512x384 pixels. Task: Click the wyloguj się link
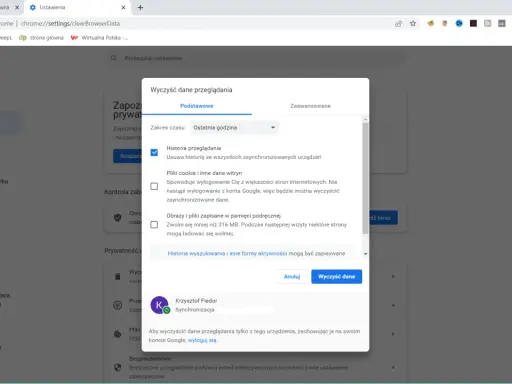pyautogui.click(x=202, y=340)
